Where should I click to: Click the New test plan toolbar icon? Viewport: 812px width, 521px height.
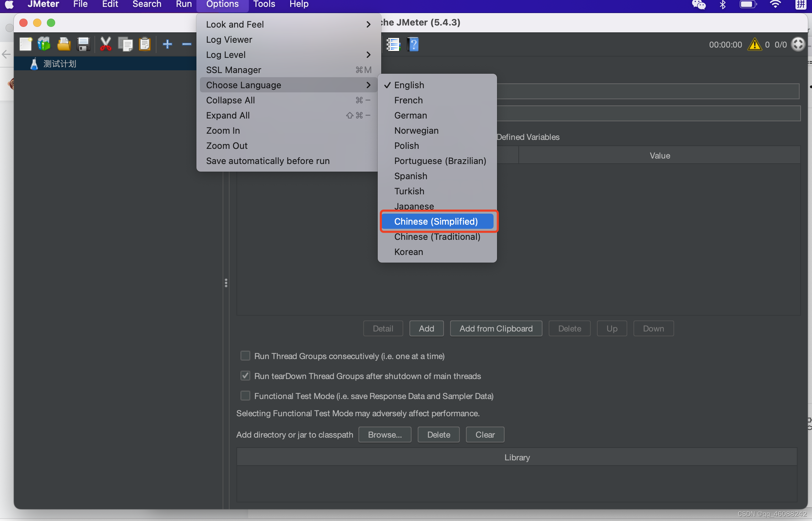(26, 44)
